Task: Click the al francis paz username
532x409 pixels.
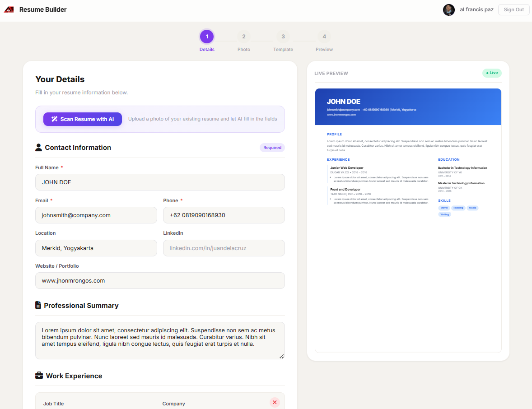Action: (x=476, y=9)
